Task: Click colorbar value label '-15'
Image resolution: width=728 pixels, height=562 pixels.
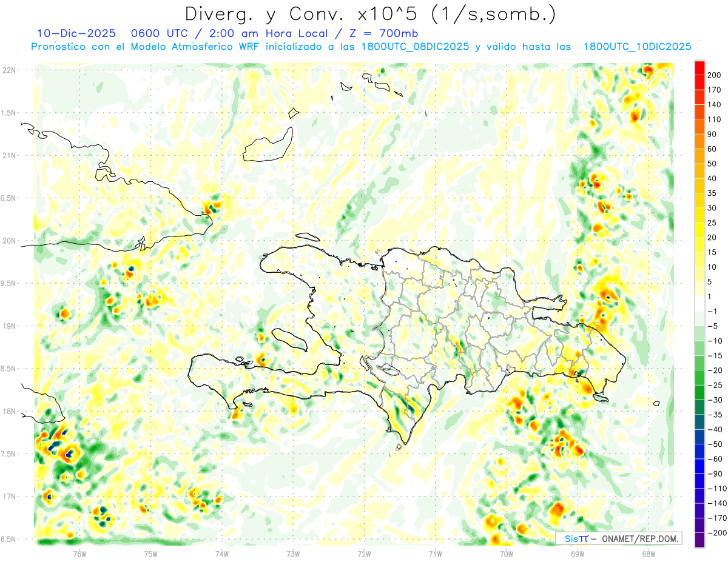Action: (716, 355)
